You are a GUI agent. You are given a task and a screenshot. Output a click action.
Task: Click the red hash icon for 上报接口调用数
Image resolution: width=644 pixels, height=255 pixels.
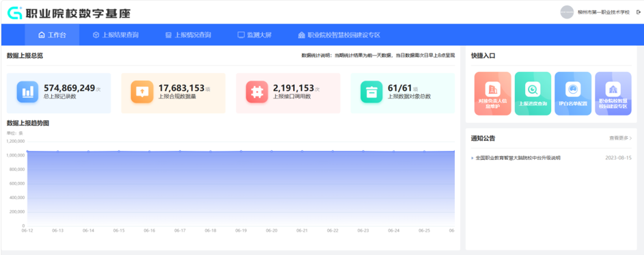257,92
